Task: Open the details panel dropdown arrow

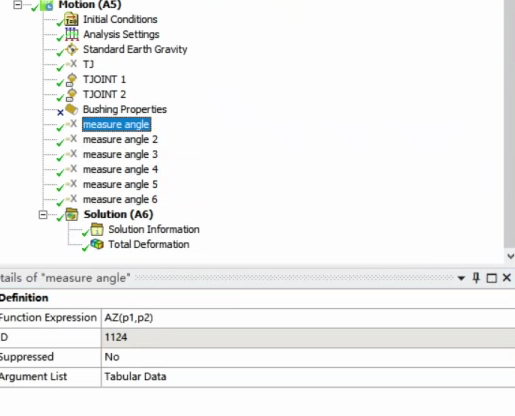Action: pos(461,278)
